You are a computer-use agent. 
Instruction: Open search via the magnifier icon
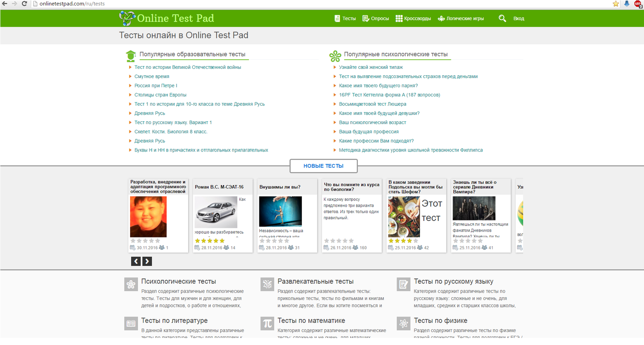[502, 18]
